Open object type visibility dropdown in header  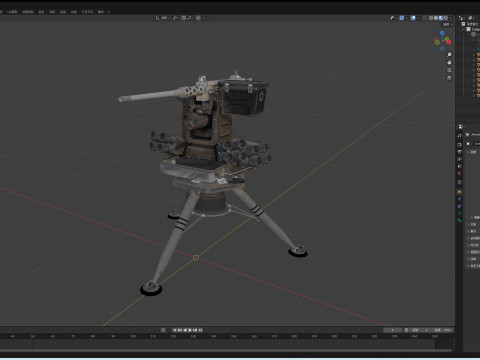pos(394,18)
